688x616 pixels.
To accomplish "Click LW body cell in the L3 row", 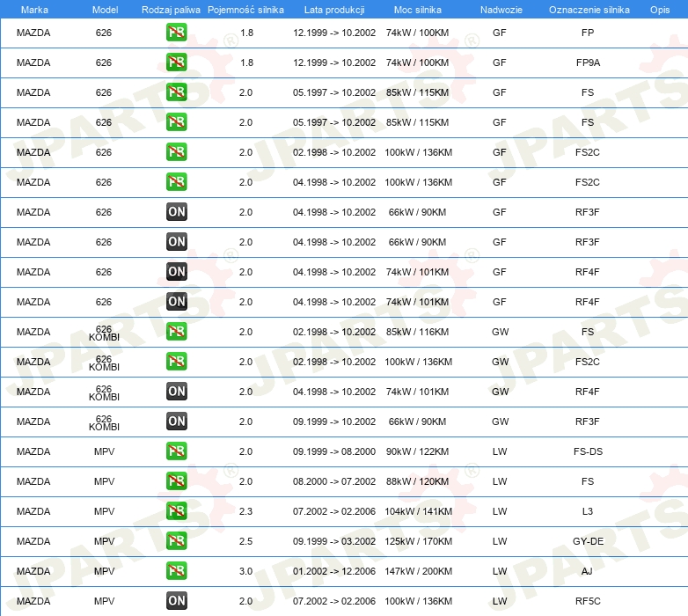I will [500, 511].
